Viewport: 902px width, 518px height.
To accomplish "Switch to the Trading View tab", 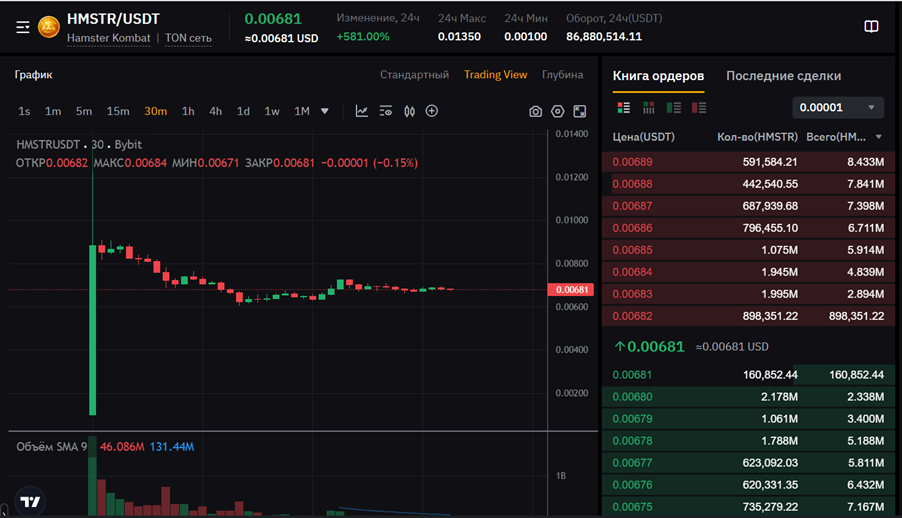I will pyautogui.click(x=495, y=75).
